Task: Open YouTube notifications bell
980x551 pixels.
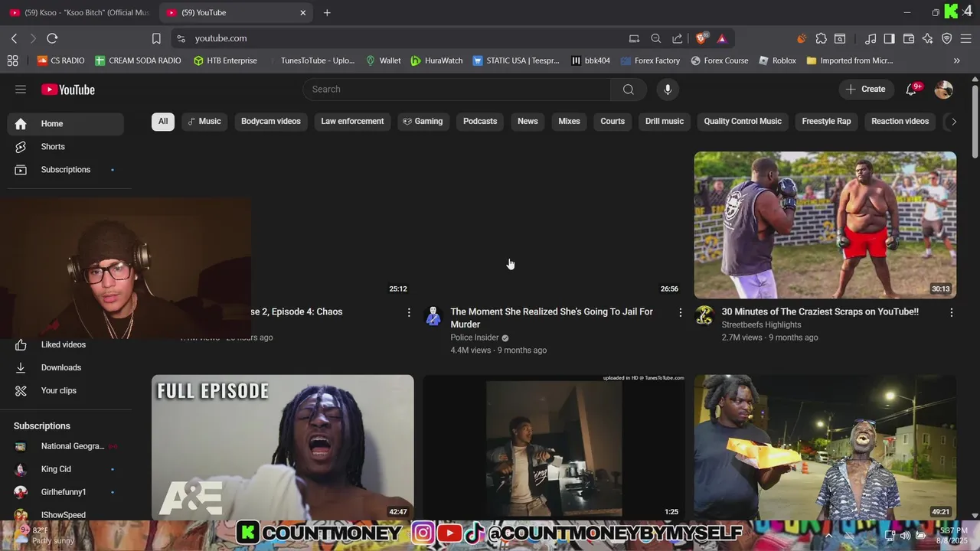Action: tap(911, 90)
